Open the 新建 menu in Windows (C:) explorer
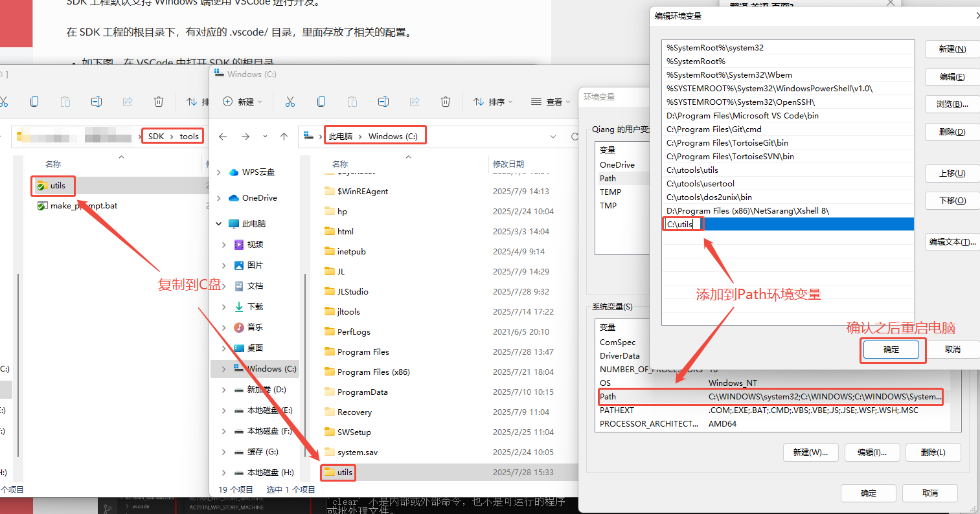This screenshot has width=980, height=514. 242,102
